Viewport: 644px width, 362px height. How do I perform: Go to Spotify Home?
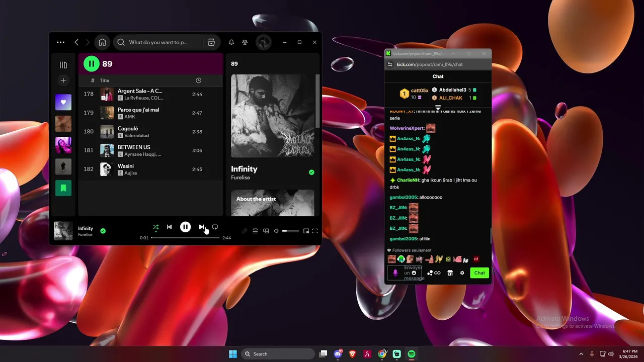(x=102, y=42)
